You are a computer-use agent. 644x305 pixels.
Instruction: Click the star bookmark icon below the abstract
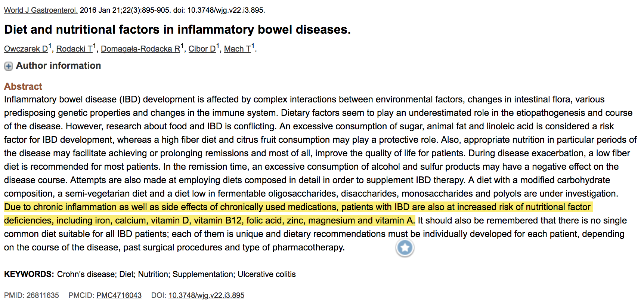(405, 248)
